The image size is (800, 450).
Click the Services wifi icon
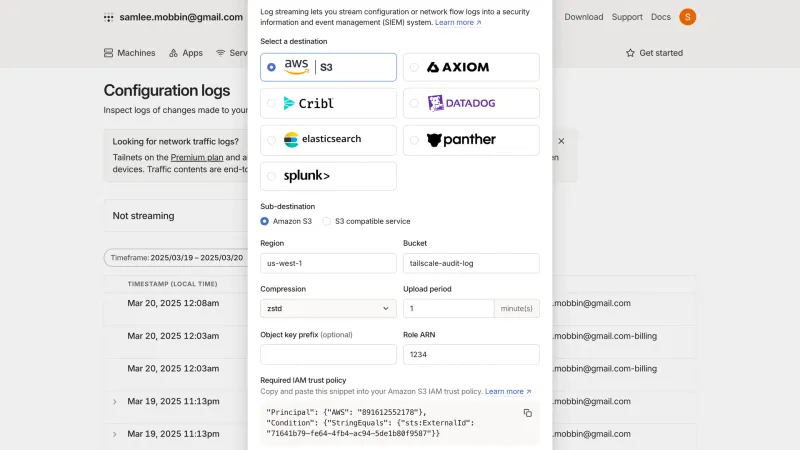click(220, 53)
